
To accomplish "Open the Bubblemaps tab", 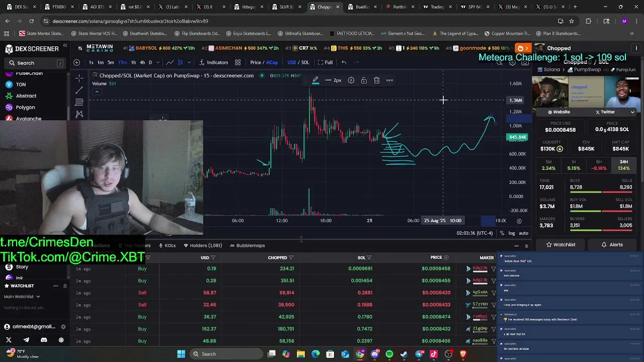I will (x=247, y=245).
